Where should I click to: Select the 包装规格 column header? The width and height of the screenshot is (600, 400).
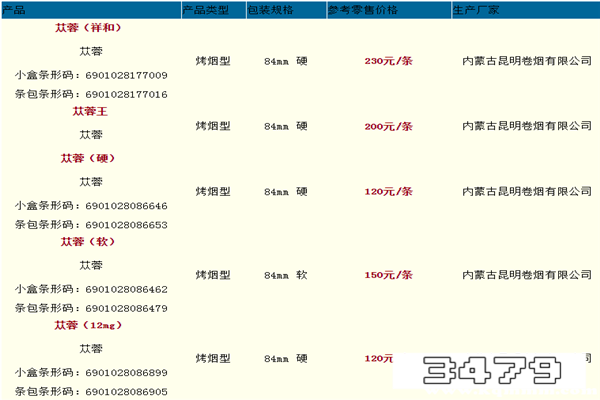(272, 9)
